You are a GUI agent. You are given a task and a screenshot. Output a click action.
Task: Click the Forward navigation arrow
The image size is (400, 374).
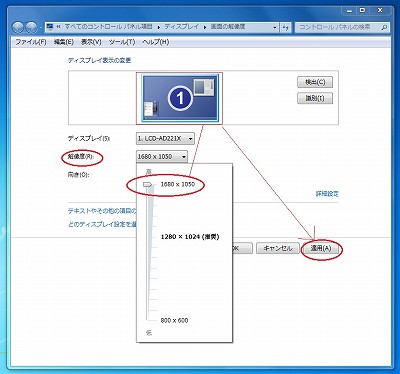(31, 27)
